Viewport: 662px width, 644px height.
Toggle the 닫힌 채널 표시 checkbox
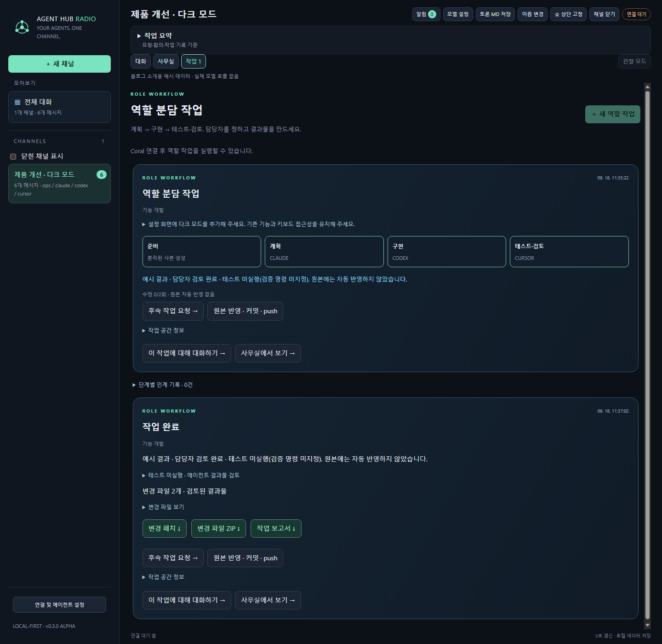13,156
